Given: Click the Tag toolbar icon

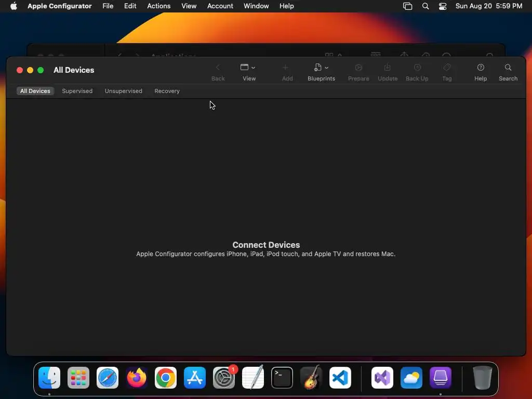Looking at the screenshot, I should 447,68.
